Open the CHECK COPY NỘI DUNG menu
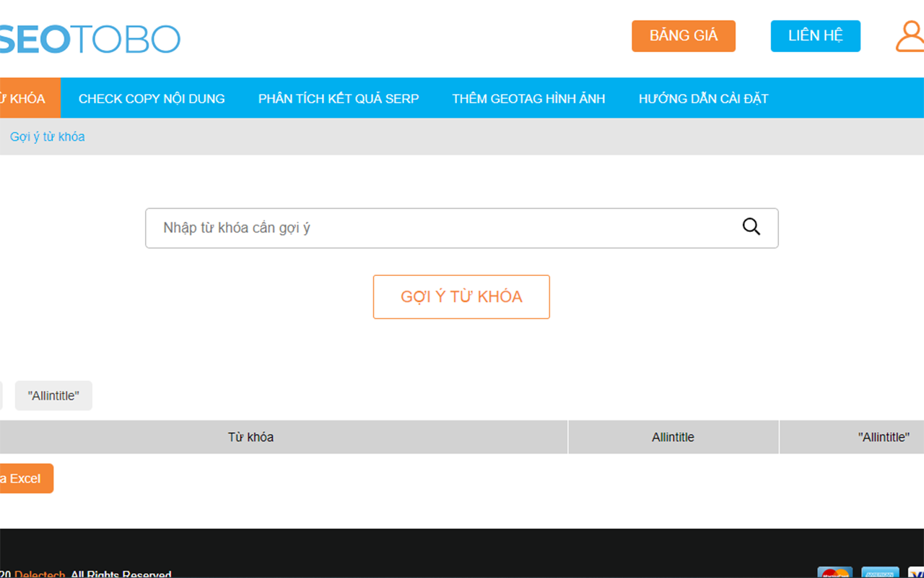The image size is (924, 578). (152, 98)
